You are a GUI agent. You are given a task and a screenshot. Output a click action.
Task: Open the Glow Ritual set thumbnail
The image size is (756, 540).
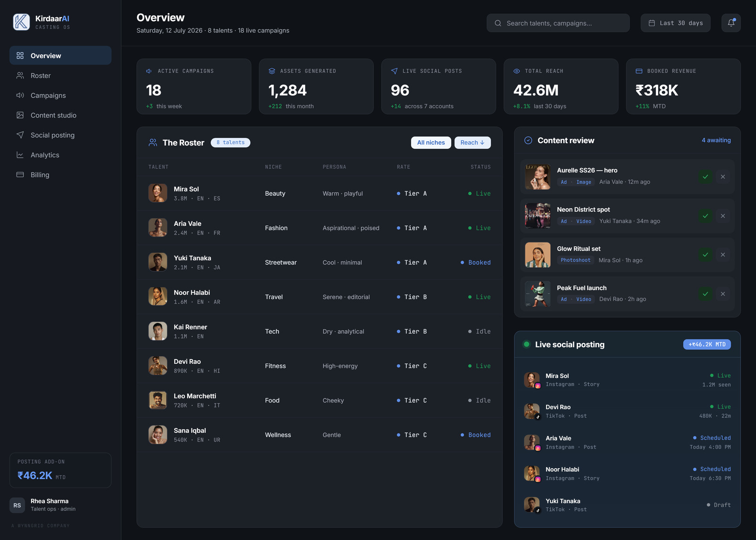pyautogui.click(x=538, y=255)
